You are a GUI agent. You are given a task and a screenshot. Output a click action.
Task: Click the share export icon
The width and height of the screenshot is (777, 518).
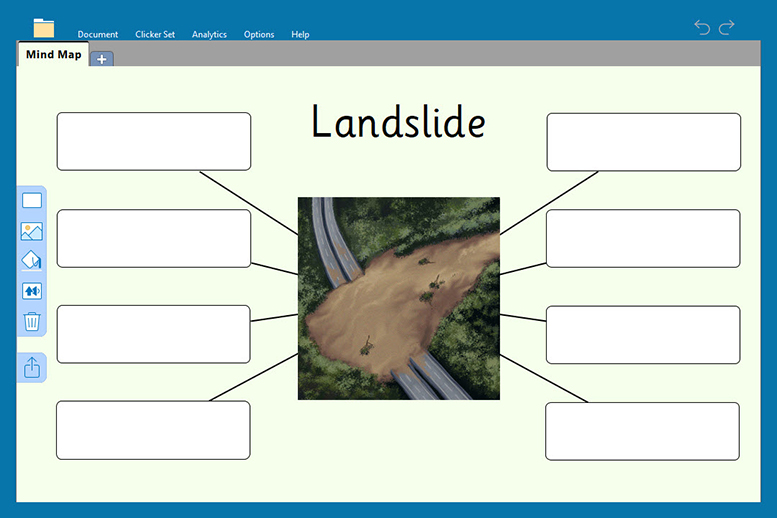[32, 368]
